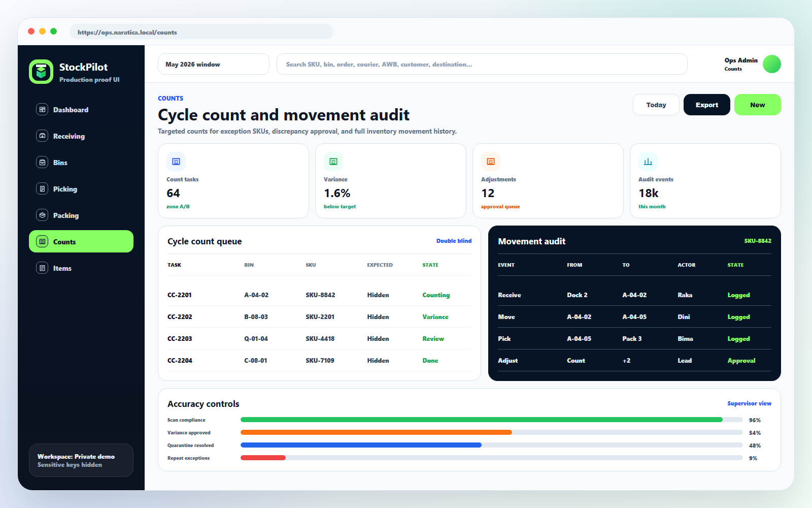This screenshot has width=812, height=508.
Task: Open the May 2026 window selector
Action: 214,64
